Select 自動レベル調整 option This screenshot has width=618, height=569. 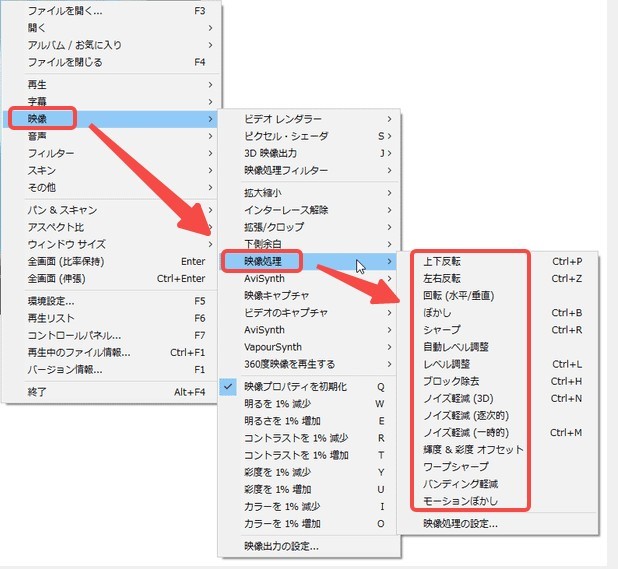(x=498, y=347)
